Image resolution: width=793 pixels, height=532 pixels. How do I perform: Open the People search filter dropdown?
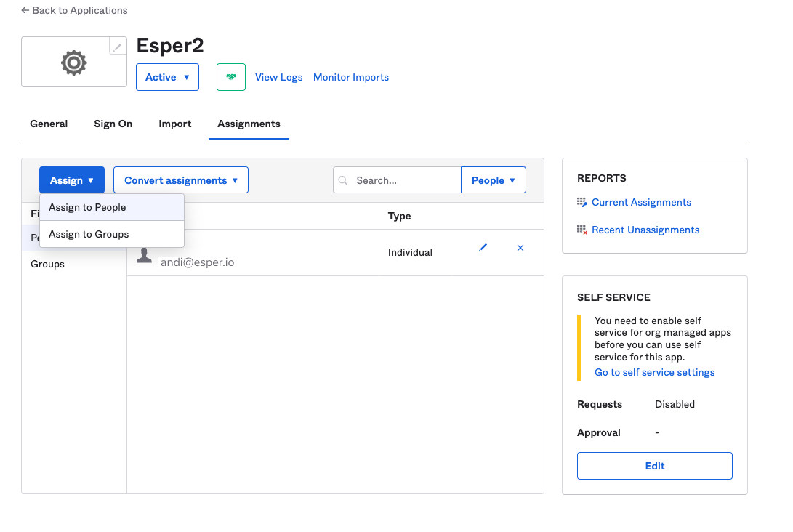click(x=494, y=180)
